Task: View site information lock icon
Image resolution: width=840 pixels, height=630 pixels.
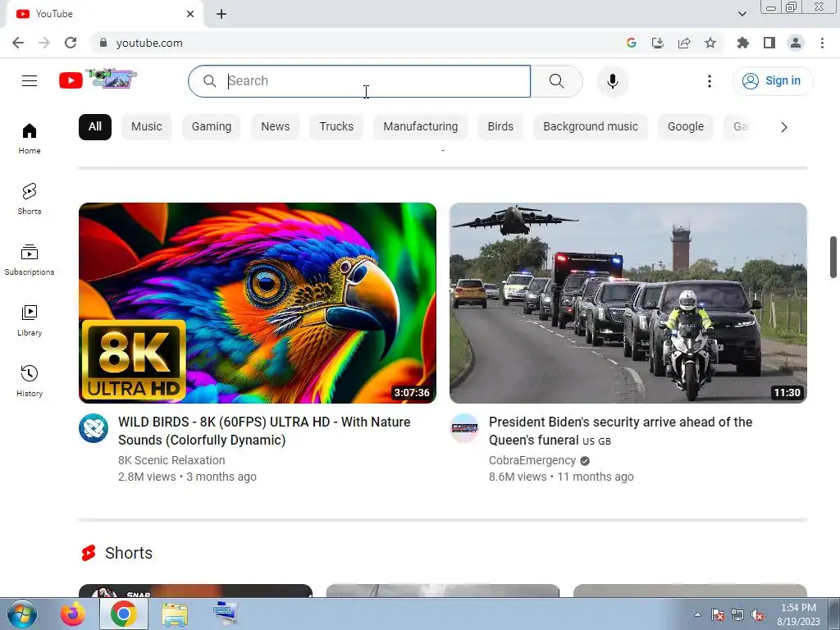Action: click(103, 43)
